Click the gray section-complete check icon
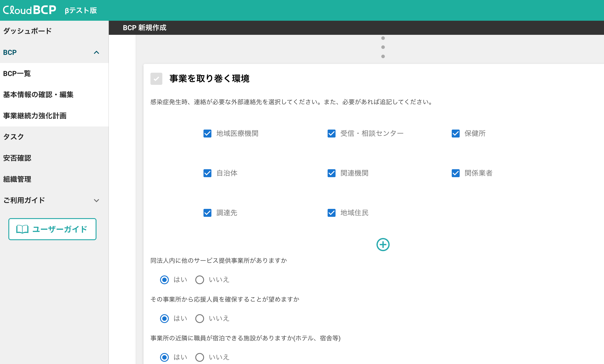The height and width of the screenshot is (364, 604). tap(156, 79)
